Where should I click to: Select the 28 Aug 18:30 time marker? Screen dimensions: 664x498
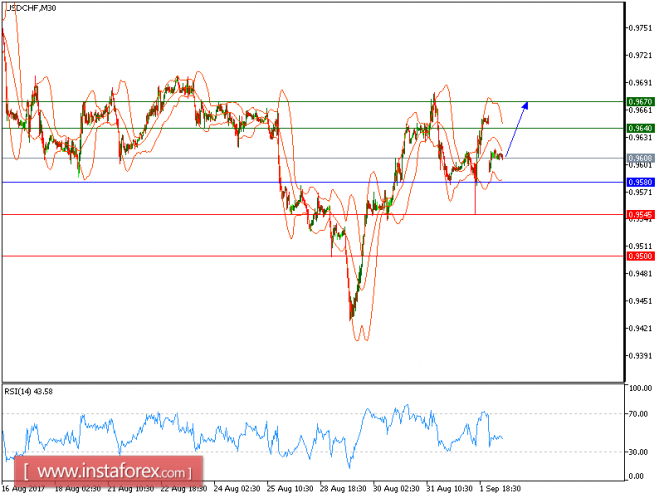[343, 489]
